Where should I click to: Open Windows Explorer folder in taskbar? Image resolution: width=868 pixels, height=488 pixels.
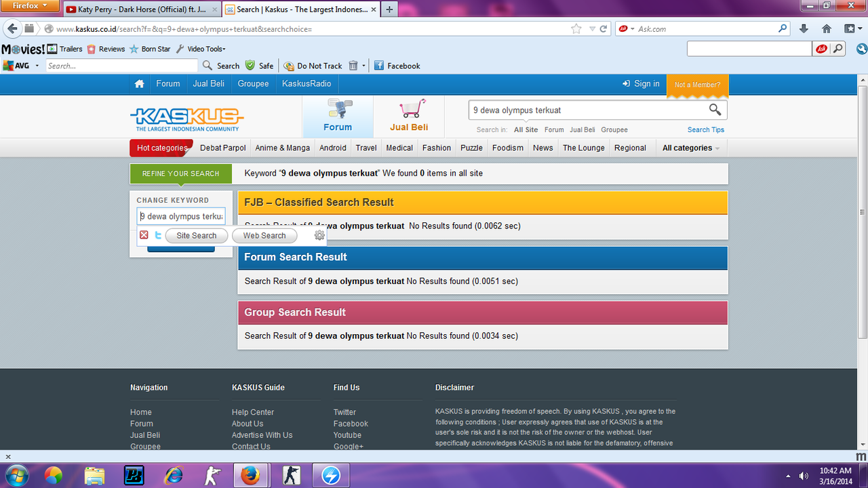tap(95, 476)
